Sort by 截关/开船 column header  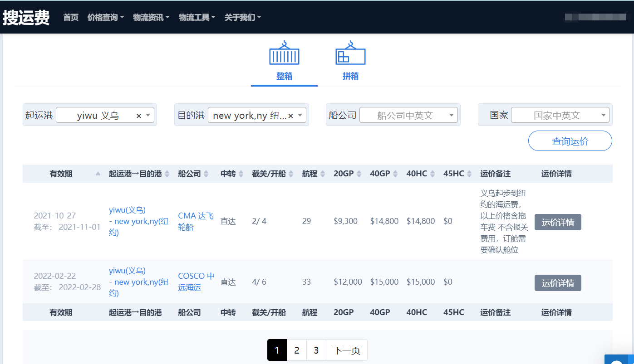click(273, 174)
